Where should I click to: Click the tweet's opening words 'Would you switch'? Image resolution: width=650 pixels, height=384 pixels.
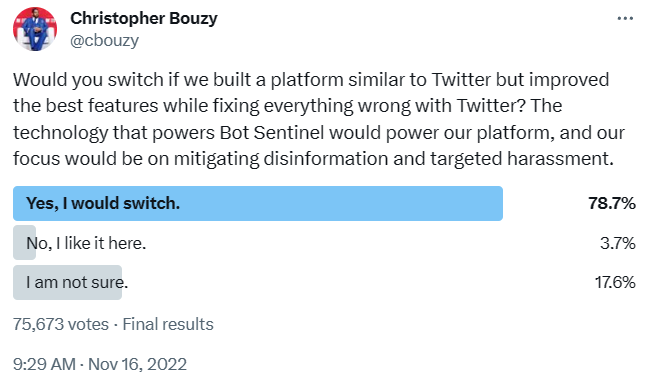(88, 80)
